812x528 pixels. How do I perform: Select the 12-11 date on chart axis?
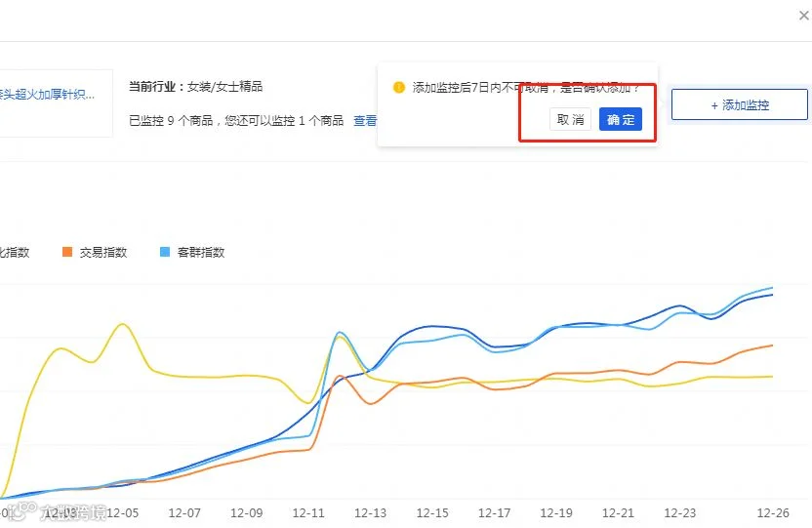308,513
